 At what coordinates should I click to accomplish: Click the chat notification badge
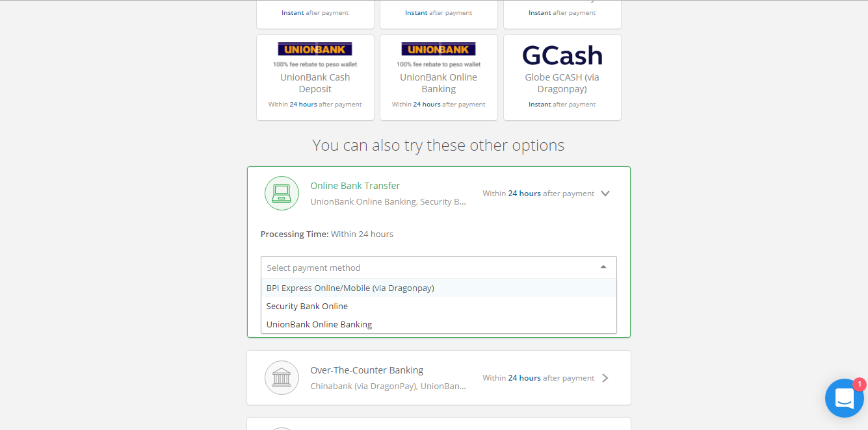pyautogui.click(x=859, y=385)
